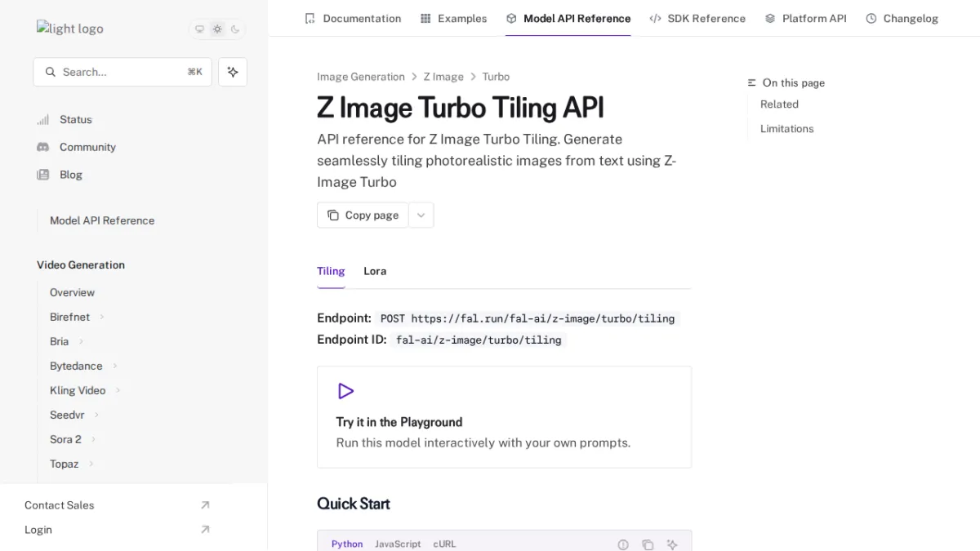
Task: Click the Status signal bars icon
Action: click(x=43, y=119)
